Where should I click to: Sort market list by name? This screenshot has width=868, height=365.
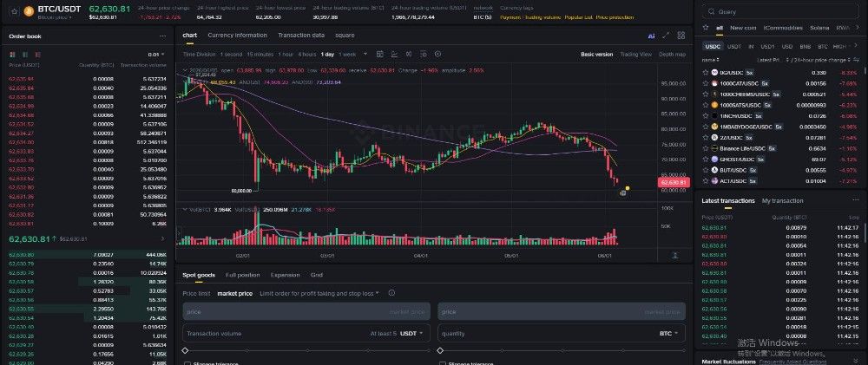[x=711, y=60]
